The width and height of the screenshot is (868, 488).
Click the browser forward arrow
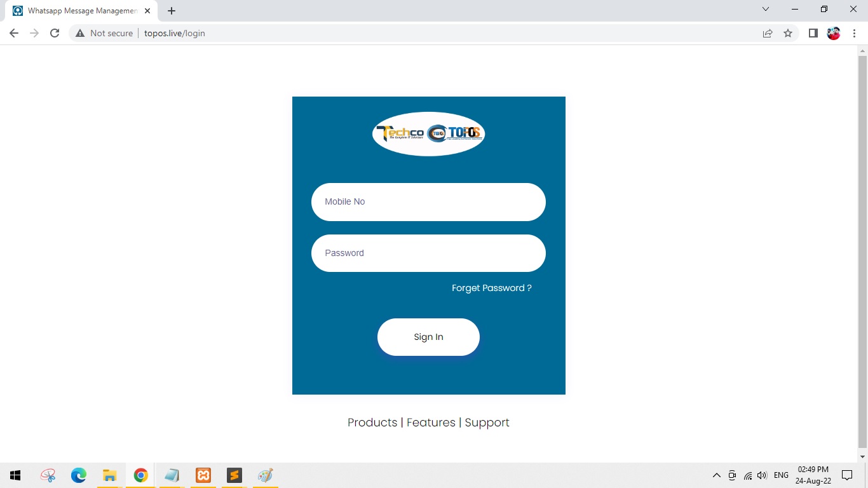[x=34, y=33]
